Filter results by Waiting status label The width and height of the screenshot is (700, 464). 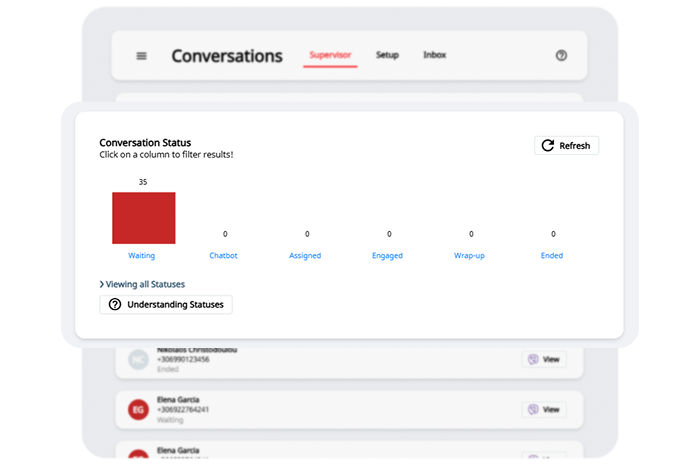click(x=142, y=256)
